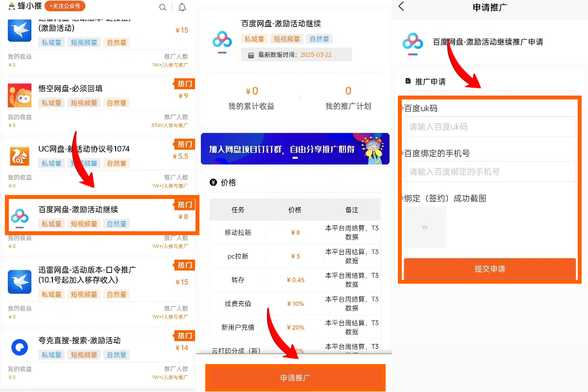This screenshot has height=392, width=588.
Task: Tap the UC网盘 squirrel icon
Action: tap(20, 156)
